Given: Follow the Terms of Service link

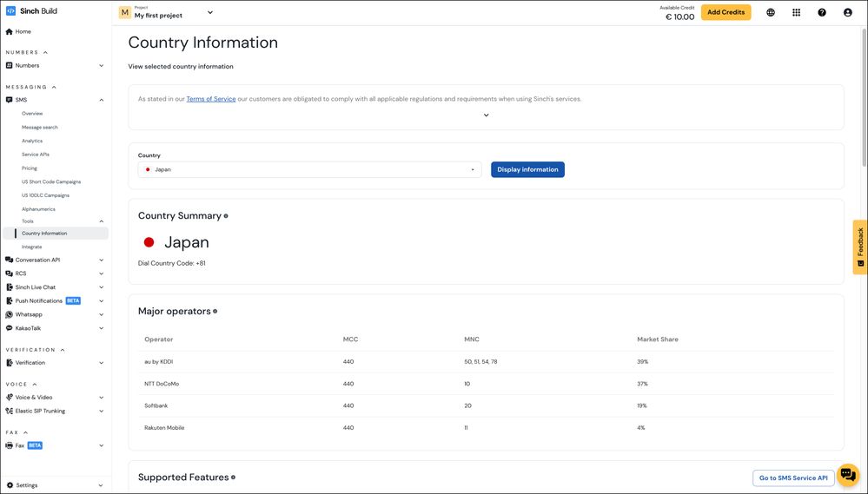Looking at the screenshot, I should tap(211, 99).
